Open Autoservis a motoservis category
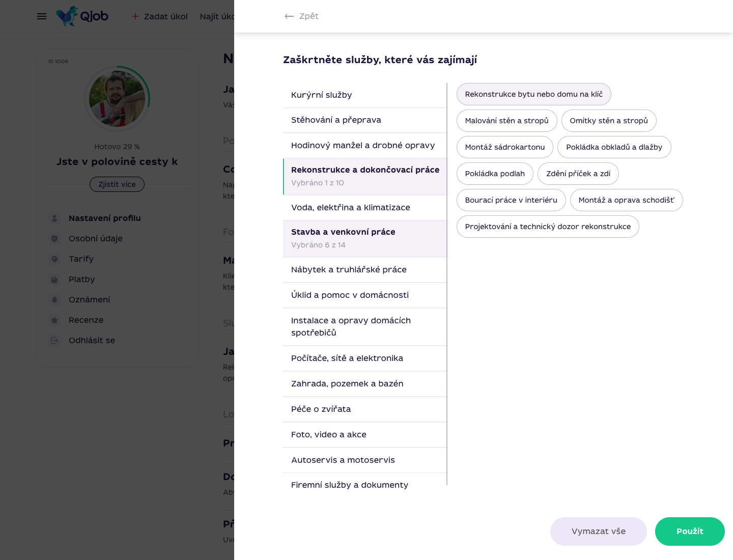The width and height of the screenshot is (733, 560). (365, 460)
